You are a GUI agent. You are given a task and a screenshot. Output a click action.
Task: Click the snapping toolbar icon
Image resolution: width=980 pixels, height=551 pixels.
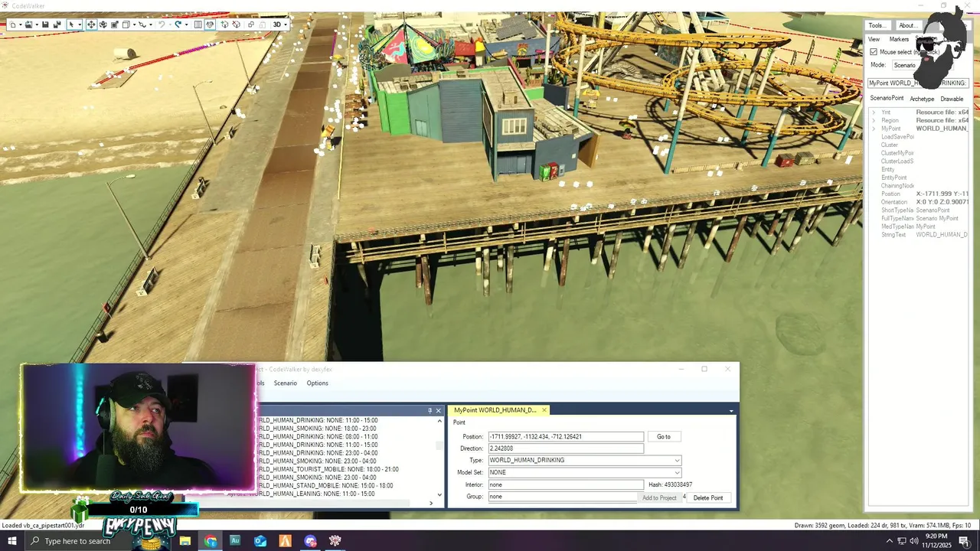[142, 24]
